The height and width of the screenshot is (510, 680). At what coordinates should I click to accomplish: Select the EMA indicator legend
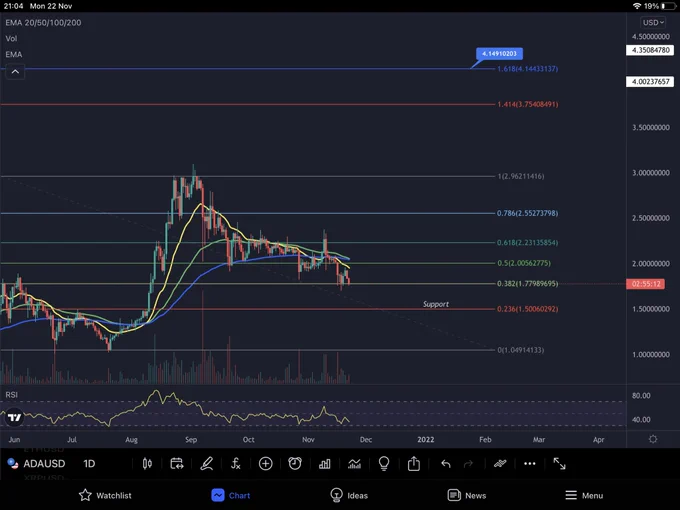click(14, 54)
